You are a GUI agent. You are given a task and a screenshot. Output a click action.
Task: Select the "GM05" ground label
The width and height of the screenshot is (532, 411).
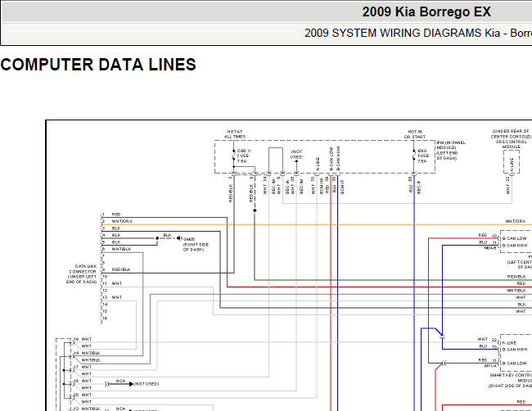[189, 239]
